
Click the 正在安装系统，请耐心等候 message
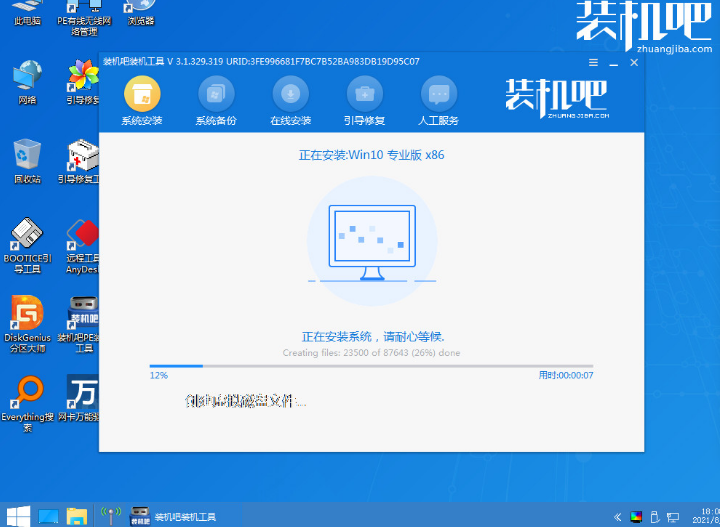[x=373, y=337]
